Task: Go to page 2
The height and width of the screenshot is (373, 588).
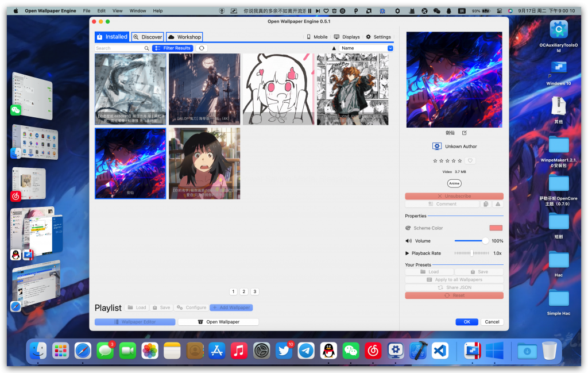Action: (x=243, y=291)
